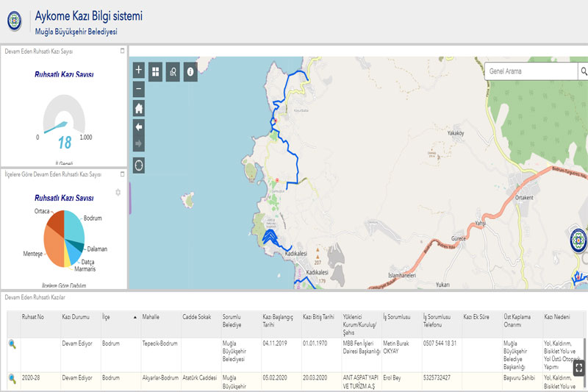Open the basemap gallery grid icon
588x392 pixels.
pyautogui.click(x=155, y=71)
